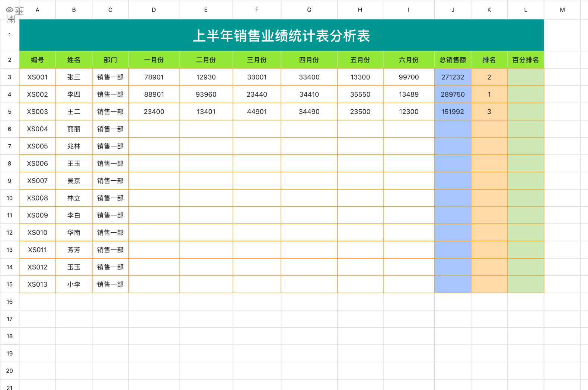Viewport: 588px width, 390px height.
Task: Click the name cell 芳芳
Action: 74,250
